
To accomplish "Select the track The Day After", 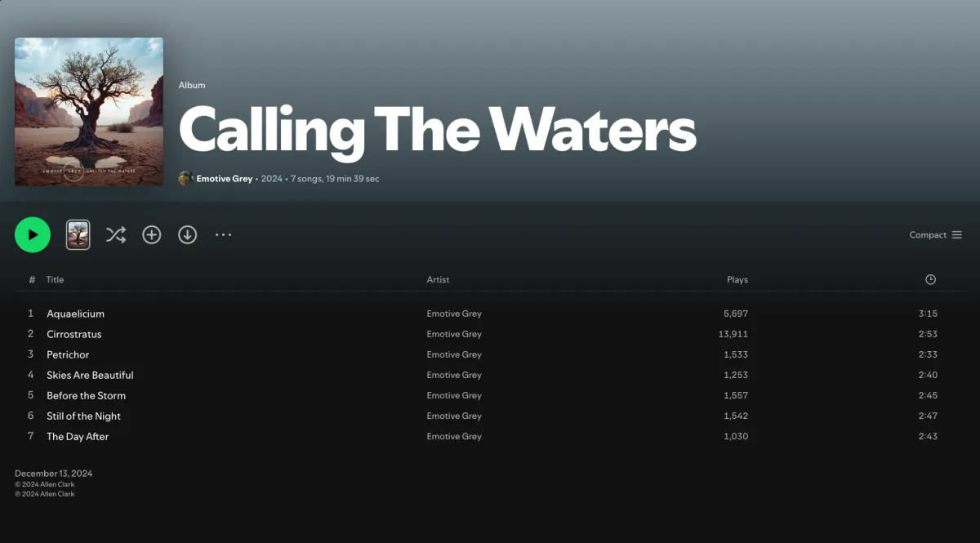I will 78,436.
